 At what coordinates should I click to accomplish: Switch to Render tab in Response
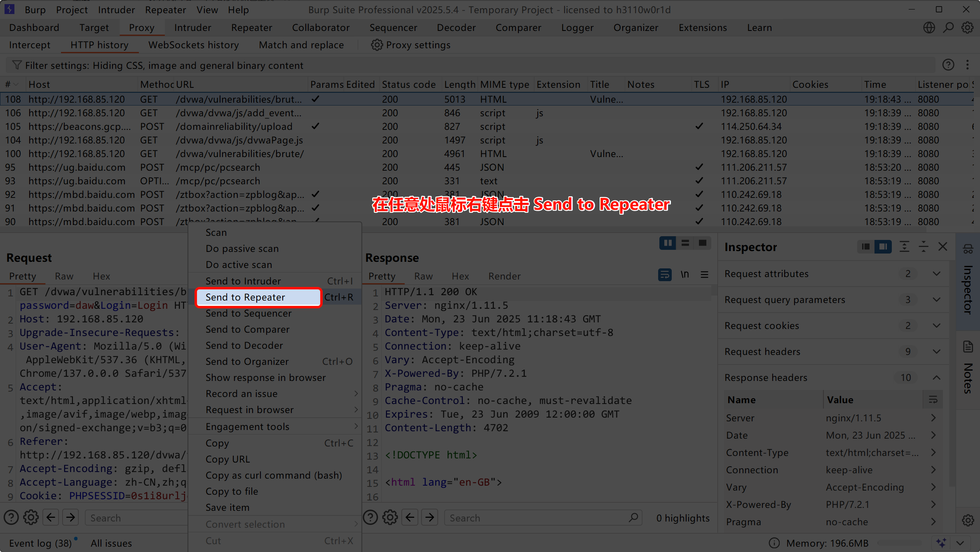click(504, 276)
